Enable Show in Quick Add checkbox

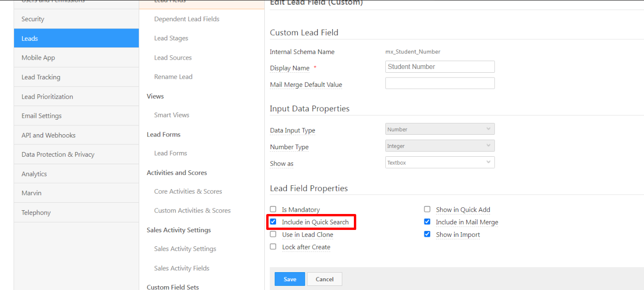427,209
